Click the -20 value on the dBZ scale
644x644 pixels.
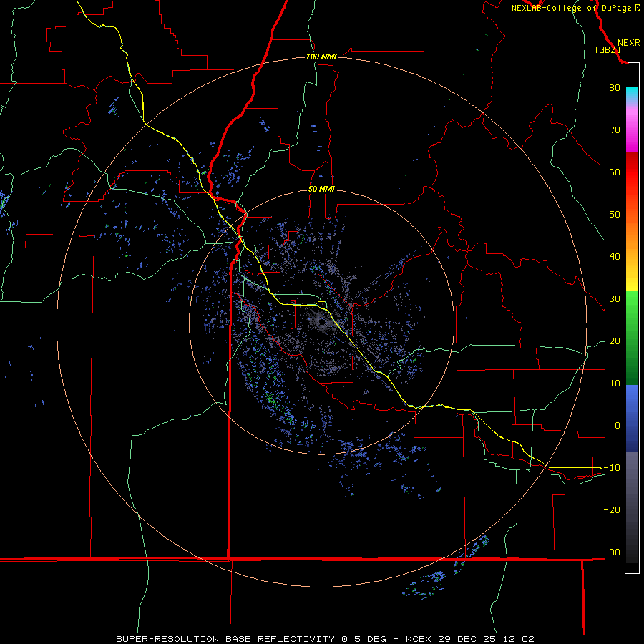612,509
